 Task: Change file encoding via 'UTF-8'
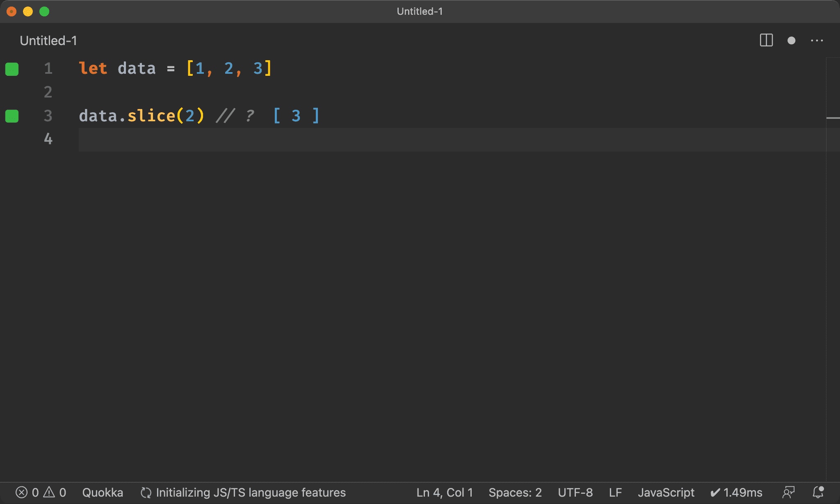click(x=575, y=492)
